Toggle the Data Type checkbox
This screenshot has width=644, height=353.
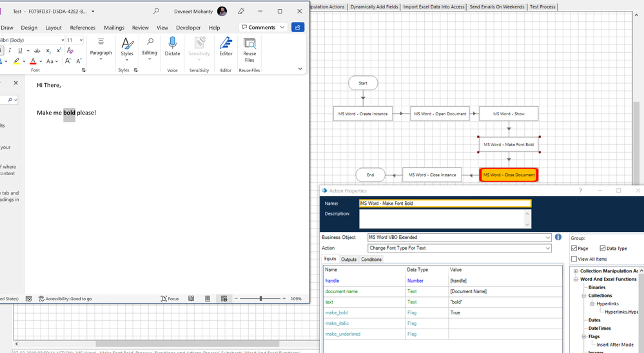coord(603,249)
